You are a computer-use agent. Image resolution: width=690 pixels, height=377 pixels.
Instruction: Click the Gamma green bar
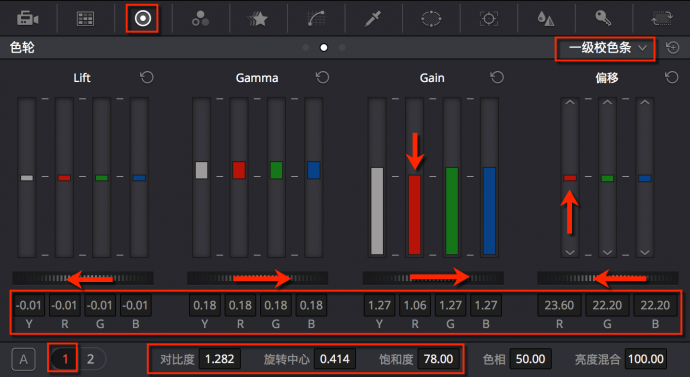coord(276,177)
